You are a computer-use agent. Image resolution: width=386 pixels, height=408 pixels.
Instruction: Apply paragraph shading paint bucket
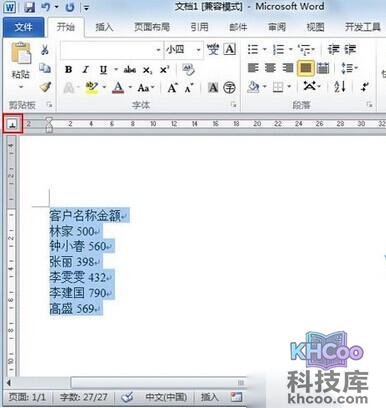click(253, 87)
